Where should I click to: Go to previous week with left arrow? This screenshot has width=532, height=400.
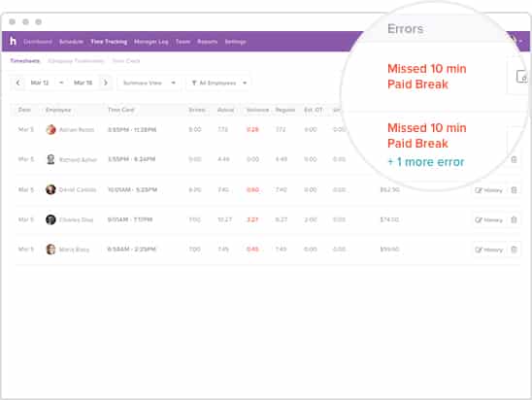(18, 83)
